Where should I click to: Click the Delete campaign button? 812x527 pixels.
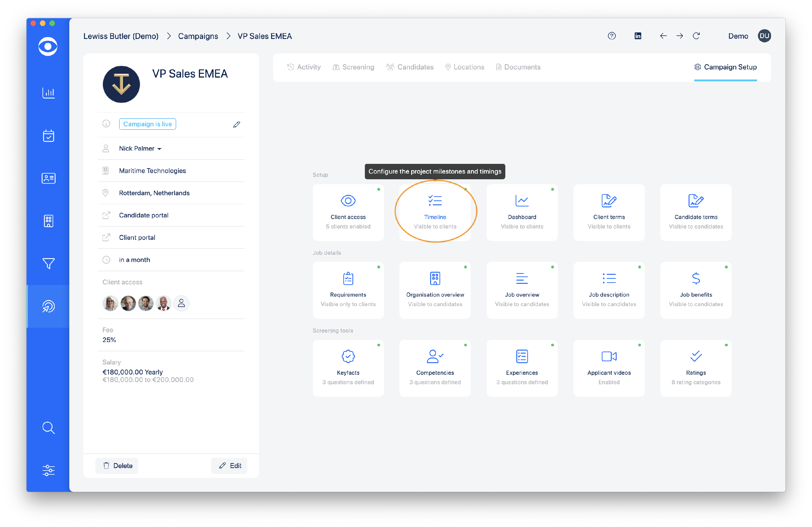point(117,466)
